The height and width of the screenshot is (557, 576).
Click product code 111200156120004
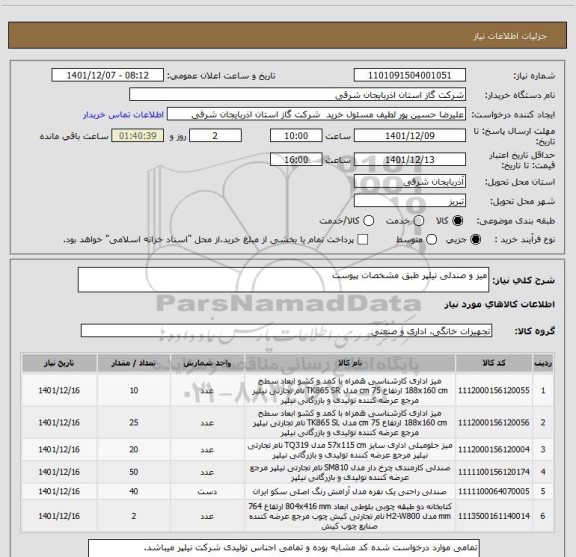pyautogui.click(x=494, y=450)
